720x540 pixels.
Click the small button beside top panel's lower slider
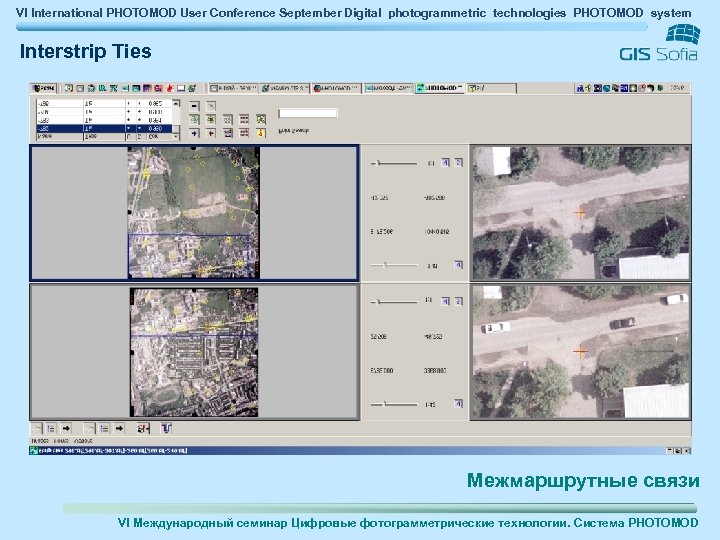pyautogui.click(x=458, y=264)
